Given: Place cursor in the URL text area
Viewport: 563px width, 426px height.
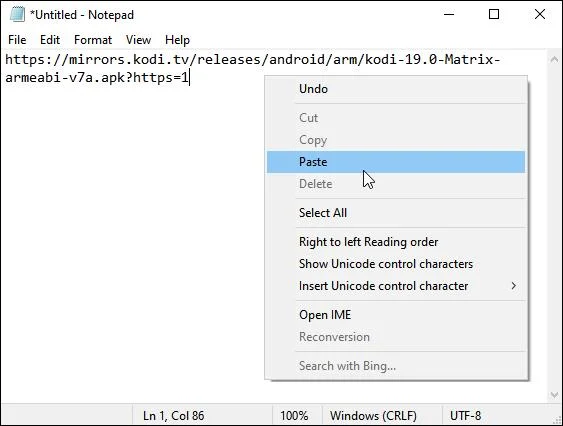Looking at the screenshot, I should 252,68.
